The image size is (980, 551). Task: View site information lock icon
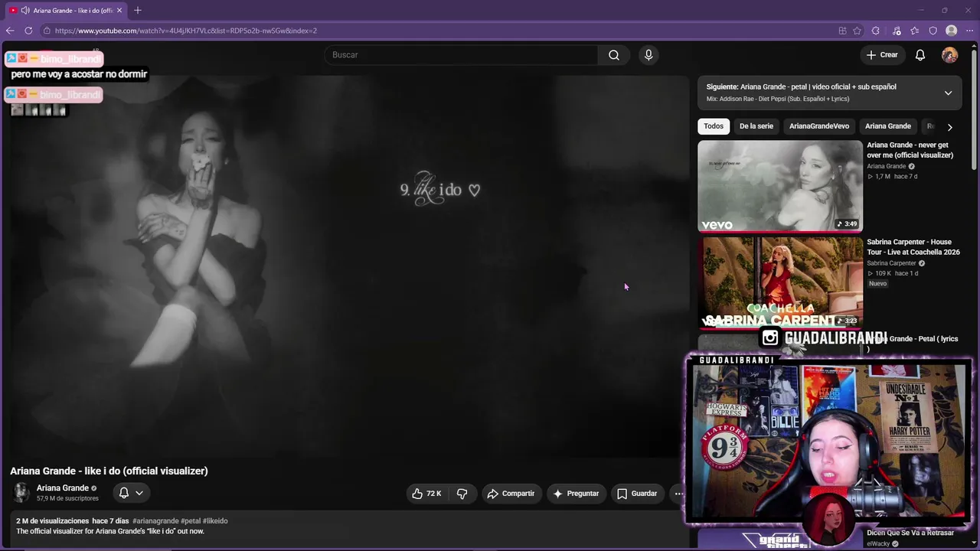pos(47,31)
